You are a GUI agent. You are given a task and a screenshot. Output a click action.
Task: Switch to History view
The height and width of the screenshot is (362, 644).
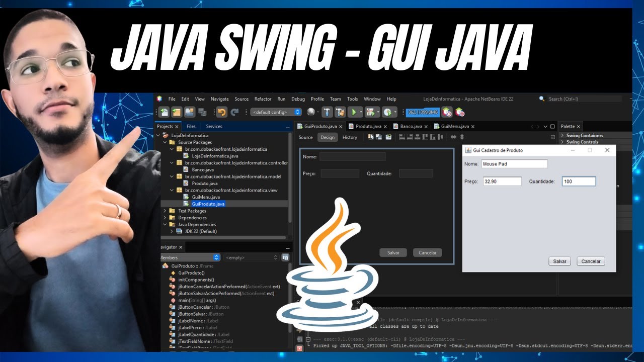pos(350,137)
